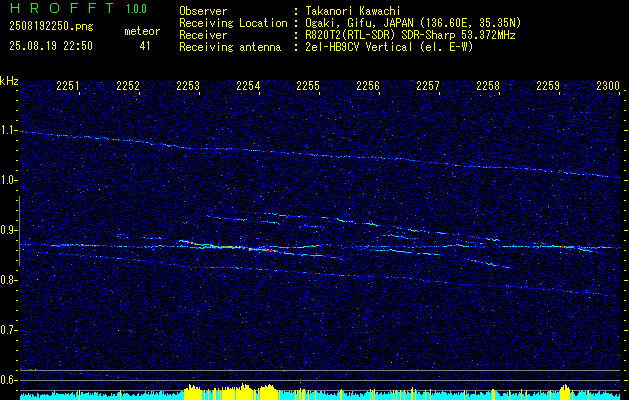Click the 2259 time axis marker

pyautogui.click(x=548, y=85)
